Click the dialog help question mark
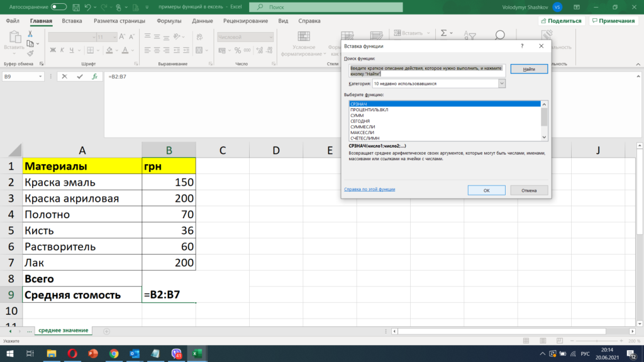The width and height of the screenshot is (644, 362). (522, 46)
